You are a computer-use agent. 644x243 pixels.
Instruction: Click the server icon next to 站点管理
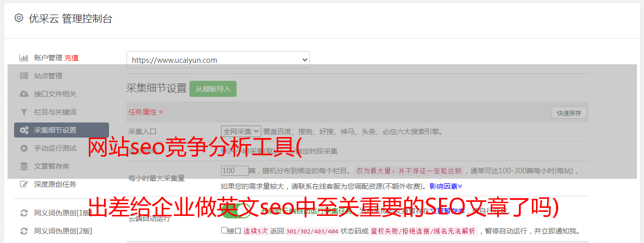[x=24, y=76]
